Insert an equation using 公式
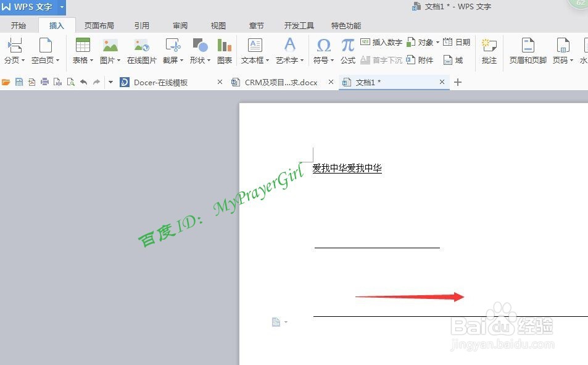The height and width of the screenshot is (365, 588). coord(347,51)
